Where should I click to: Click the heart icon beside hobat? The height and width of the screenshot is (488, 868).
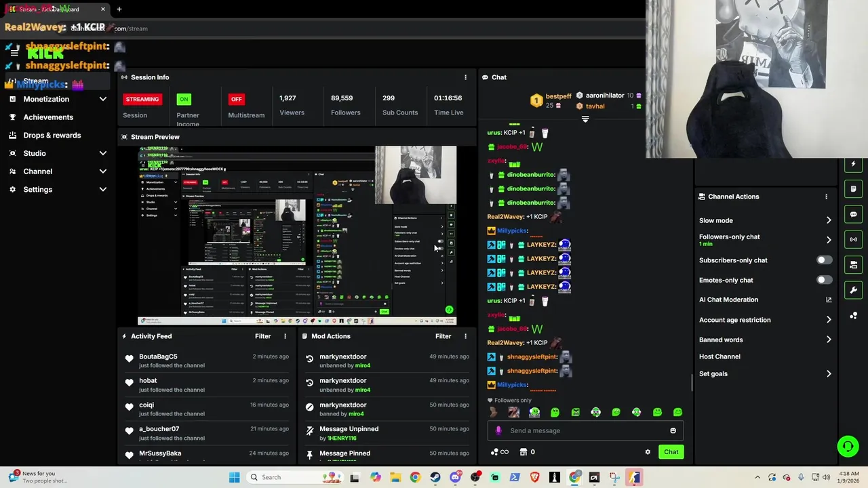tap(130, 383)
